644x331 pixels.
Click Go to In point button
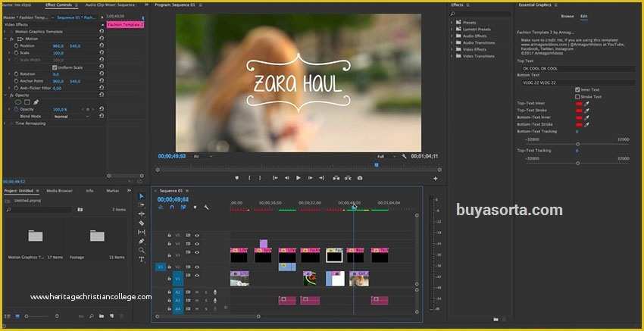[x=276, y=178]
